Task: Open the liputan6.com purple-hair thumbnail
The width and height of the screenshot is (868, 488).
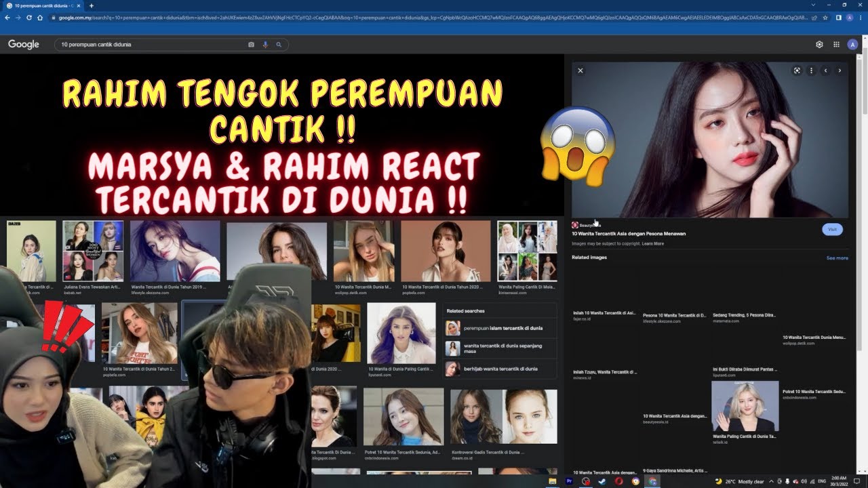Action: (x=401, y=333)
